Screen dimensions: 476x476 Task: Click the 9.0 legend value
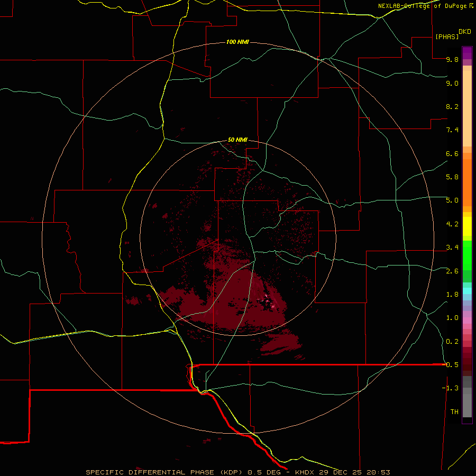pyautogui.click(x=452, y=83)
